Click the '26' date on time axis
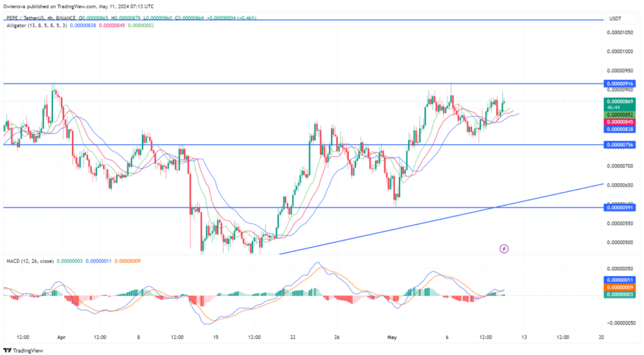The width and height of the screenshot is (644, 355). tap(337, 337)
